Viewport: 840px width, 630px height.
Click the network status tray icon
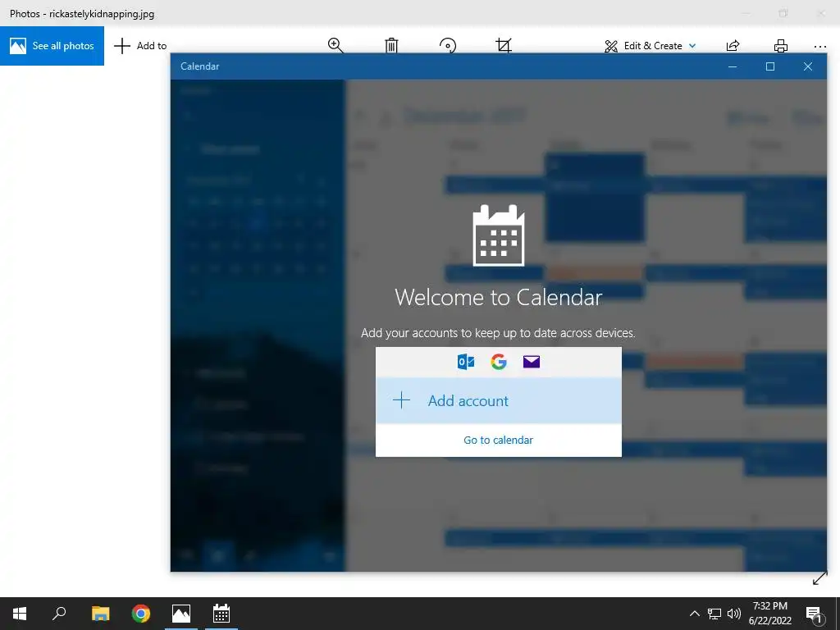(x=714, y=614)
